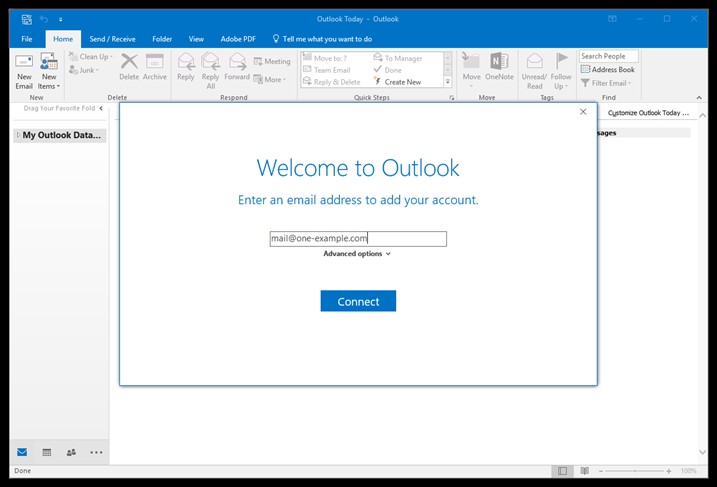Click the scroll down arrow at the right edge

click(x=702, y=452)
